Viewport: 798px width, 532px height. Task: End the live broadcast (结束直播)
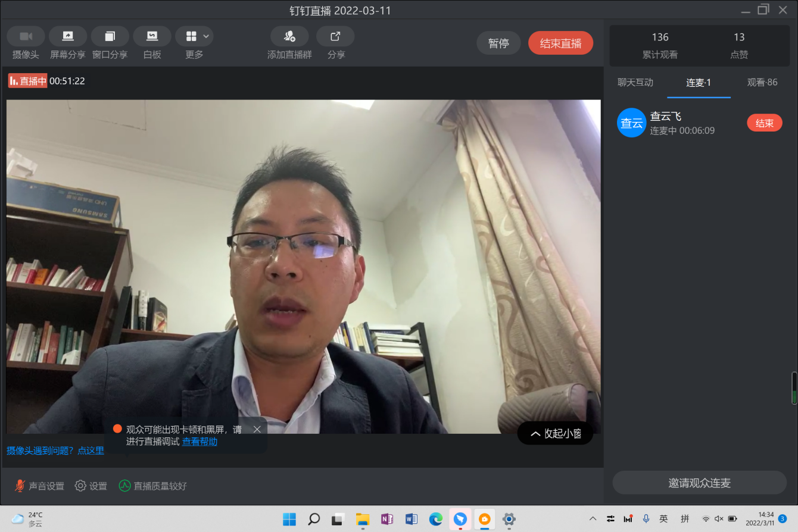(x=560, y=43)
